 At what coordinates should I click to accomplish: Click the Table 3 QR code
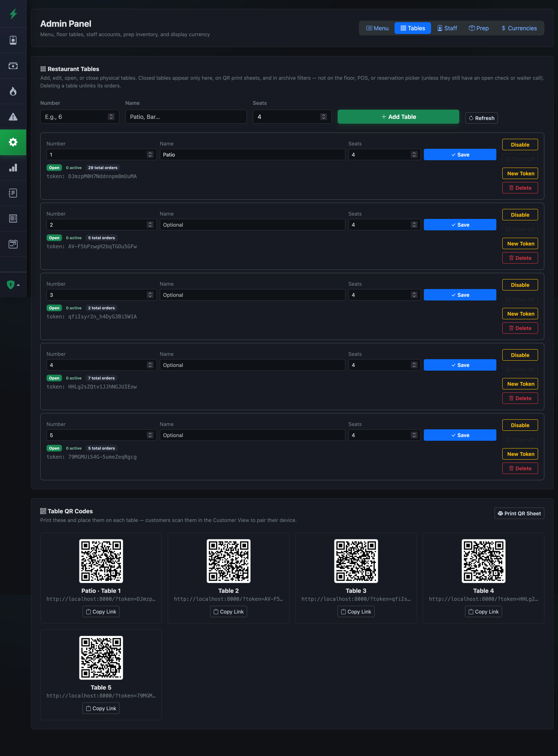point(356,561)
